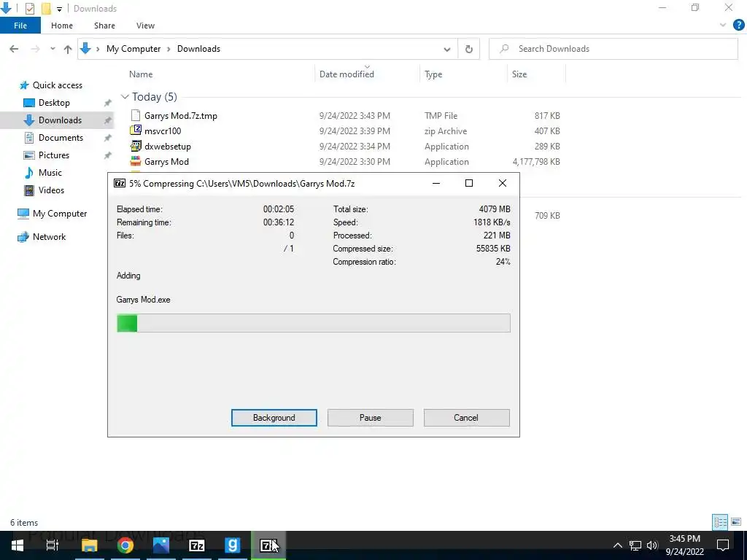Cancel the compression job
Image resolution: width=747 pixels, height=560 pixels.
click(466, 418)
